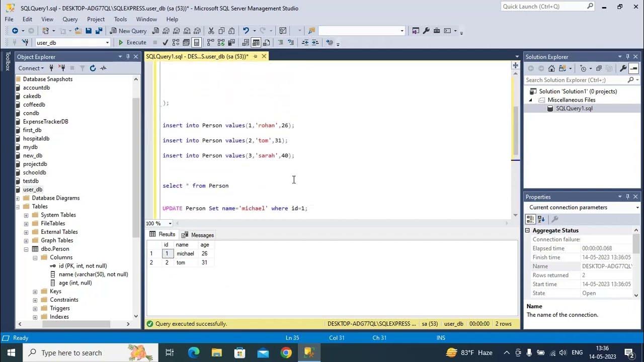Click the Display Estimated Execution Plan icon
The width and height of the screenshot is (644, 362).
[x=176, y=43]
